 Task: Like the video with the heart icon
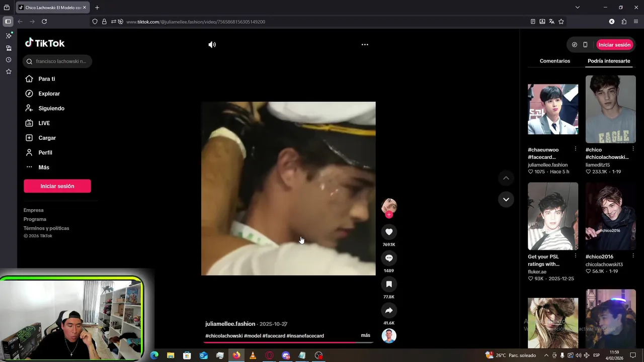click(x=389, y=232)
